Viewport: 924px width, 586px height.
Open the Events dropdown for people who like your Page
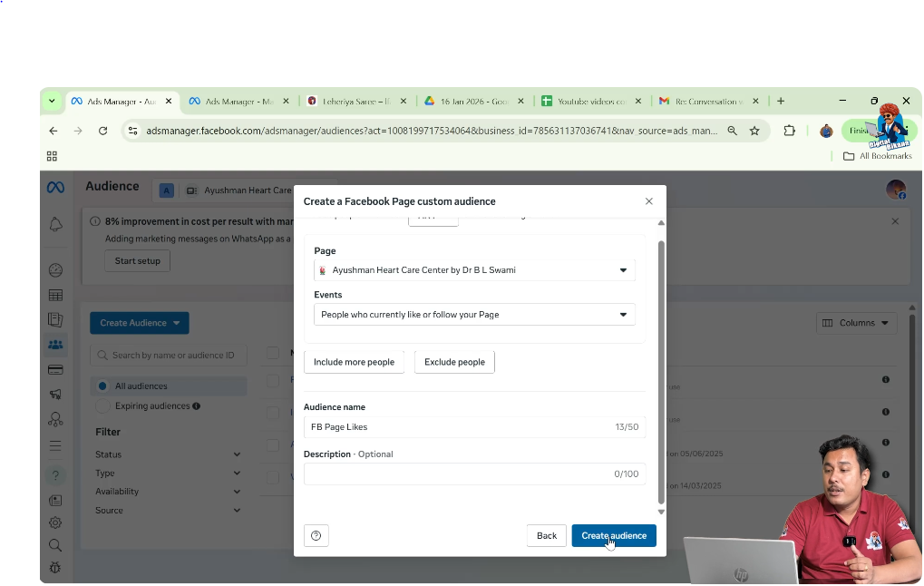tap(473, 314)
